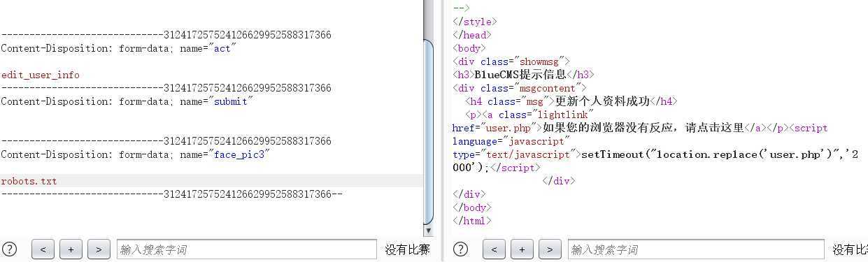Go to next match in response pane
This screenshot has height=262, width=868.
pos(550,249)
